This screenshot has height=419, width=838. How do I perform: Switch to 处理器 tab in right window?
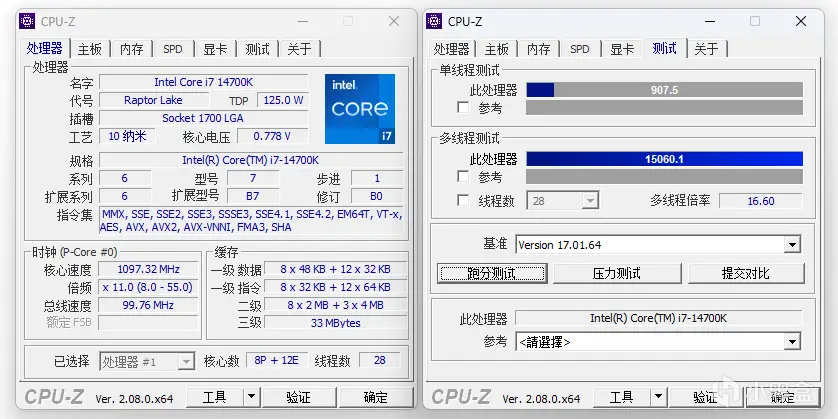[451, 49]
